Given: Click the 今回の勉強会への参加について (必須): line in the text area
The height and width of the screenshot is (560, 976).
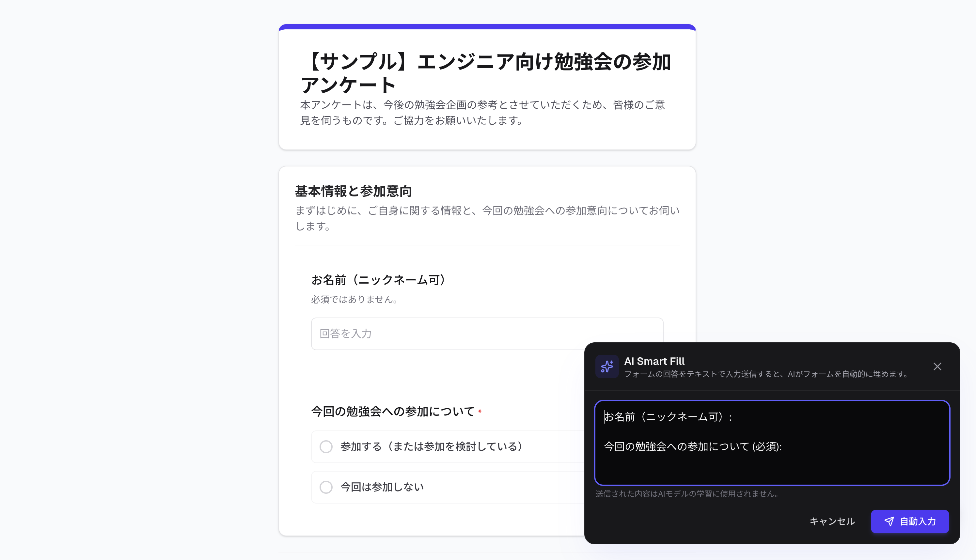Looking at the screenshot, I should (x=692, y=446).
